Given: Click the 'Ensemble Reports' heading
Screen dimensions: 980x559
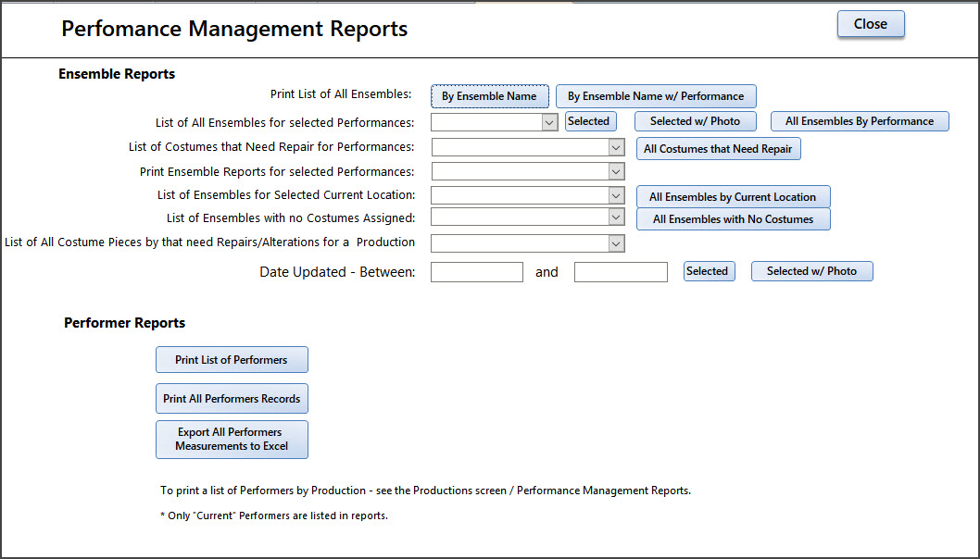Looking at the screenshot, I should click(x=117, y=74).
